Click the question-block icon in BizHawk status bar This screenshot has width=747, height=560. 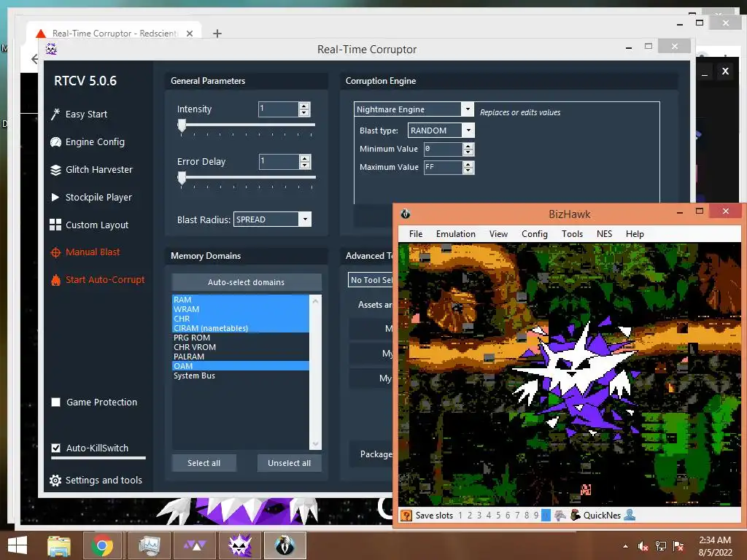(x=406, y=516)
